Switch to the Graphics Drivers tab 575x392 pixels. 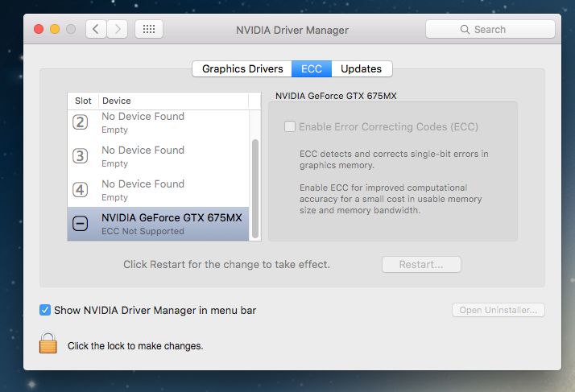click(242, 69)
